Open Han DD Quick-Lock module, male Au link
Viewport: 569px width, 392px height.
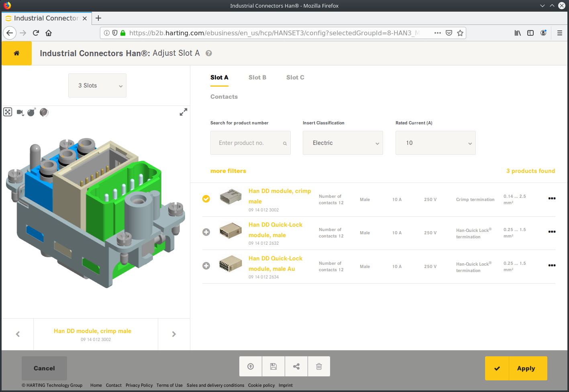(x=275, y=264)
